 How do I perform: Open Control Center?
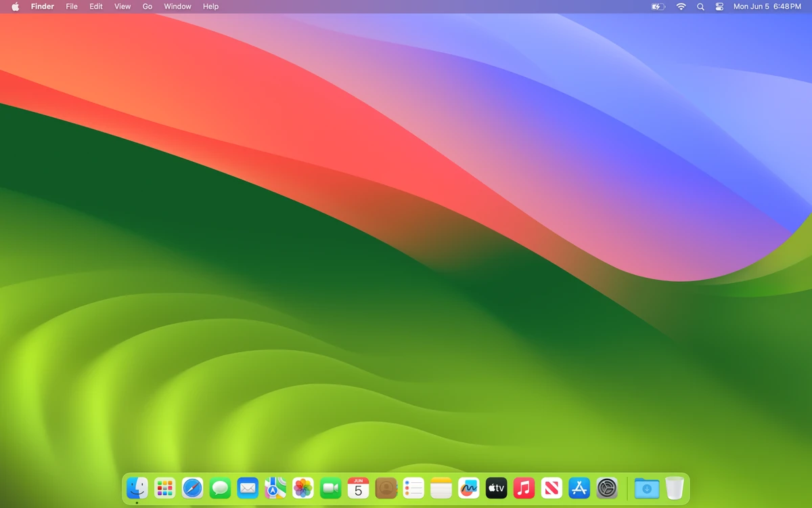point(719,7)
